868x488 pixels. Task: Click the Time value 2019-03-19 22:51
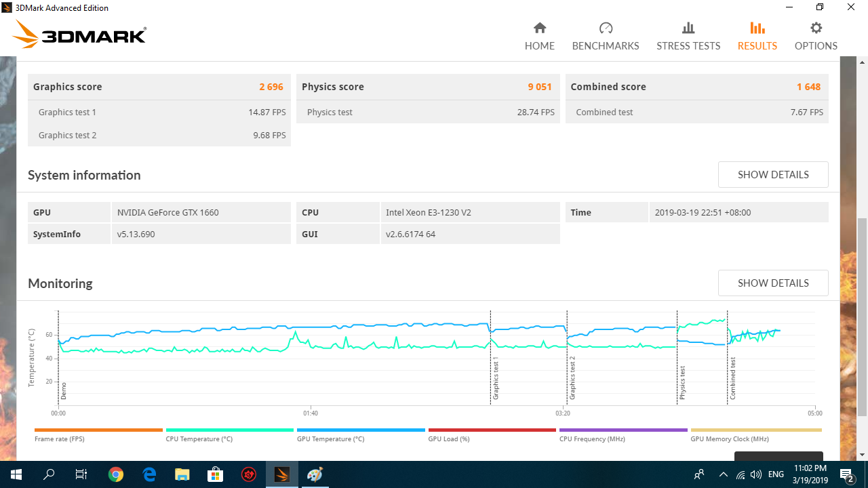pos(738,212)
